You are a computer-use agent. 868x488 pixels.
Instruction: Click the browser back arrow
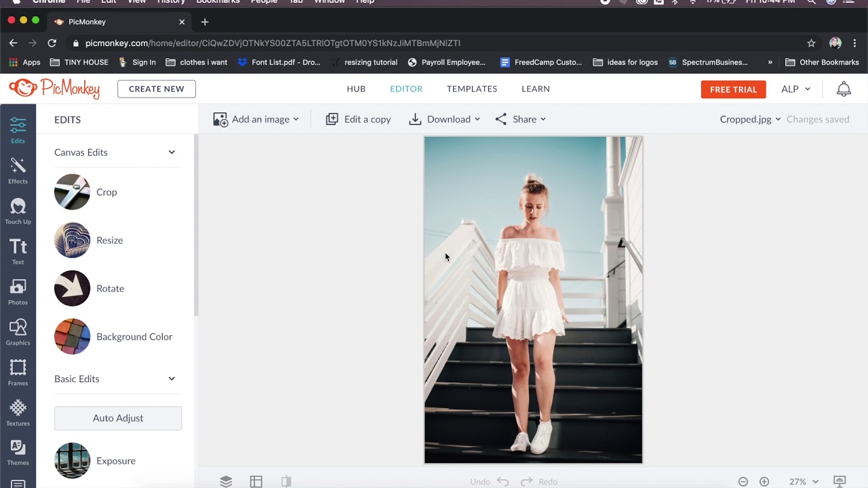click(x=13, y=43)
